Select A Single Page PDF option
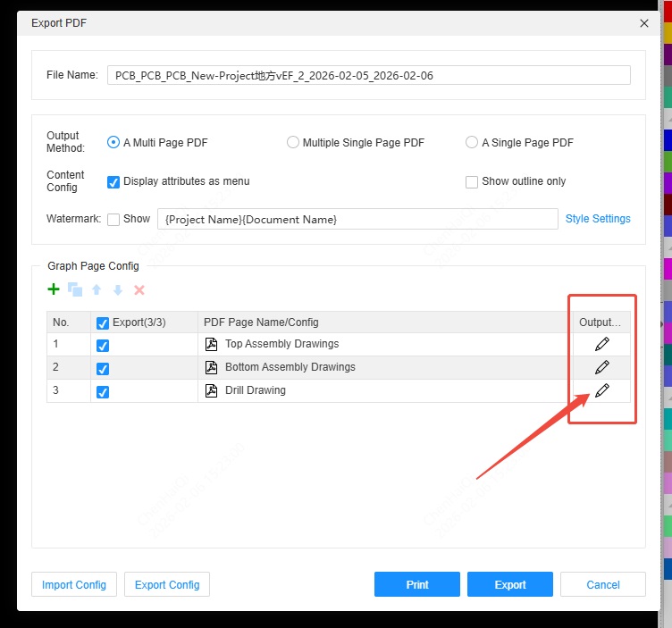 click(472, 143)
